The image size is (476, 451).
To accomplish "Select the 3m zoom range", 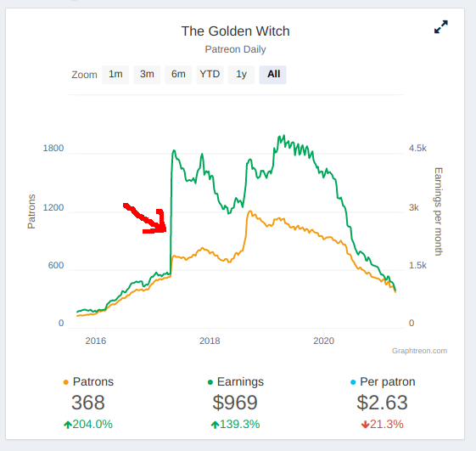I will pos(147,75).
